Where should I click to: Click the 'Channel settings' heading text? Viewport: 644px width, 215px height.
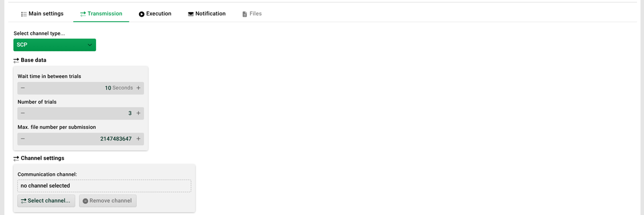[42, 158]
